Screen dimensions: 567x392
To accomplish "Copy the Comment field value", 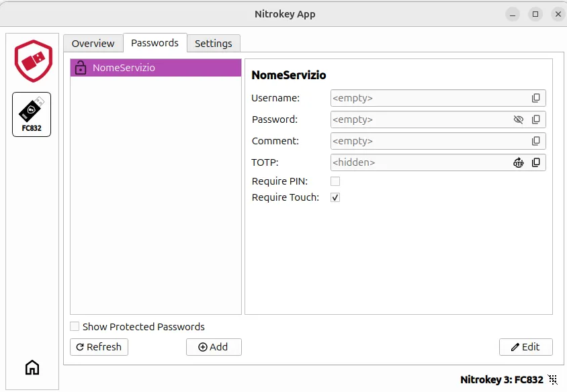I will click(x=535, y=141).
